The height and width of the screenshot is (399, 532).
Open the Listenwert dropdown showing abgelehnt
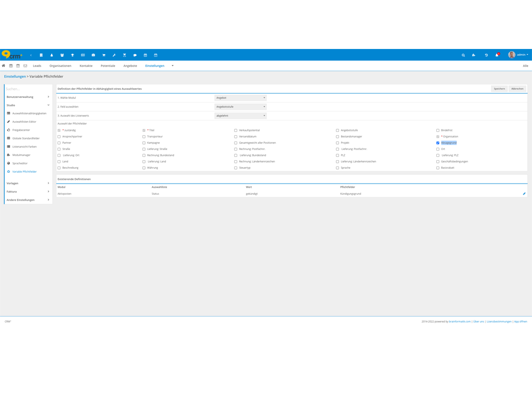click(x=239, y=115)
